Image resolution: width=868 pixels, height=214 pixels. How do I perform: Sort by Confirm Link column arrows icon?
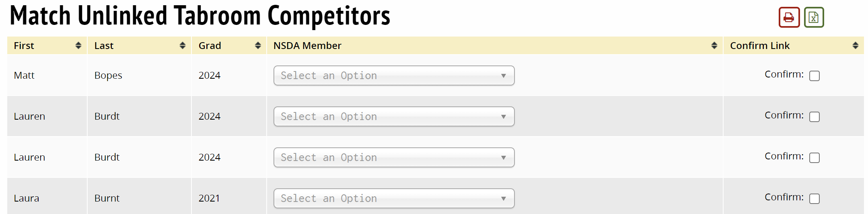[855, 46]
